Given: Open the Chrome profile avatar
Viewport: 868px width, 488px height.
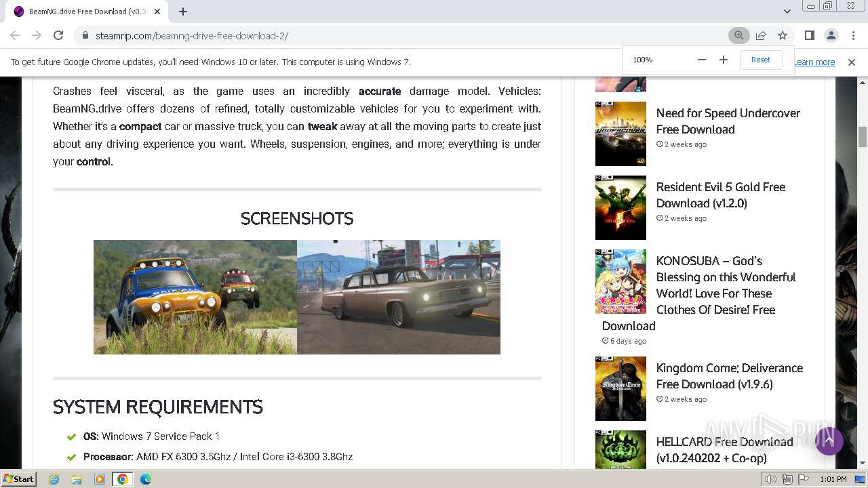Looking at the screenshot, I should (x=831, y=35).
